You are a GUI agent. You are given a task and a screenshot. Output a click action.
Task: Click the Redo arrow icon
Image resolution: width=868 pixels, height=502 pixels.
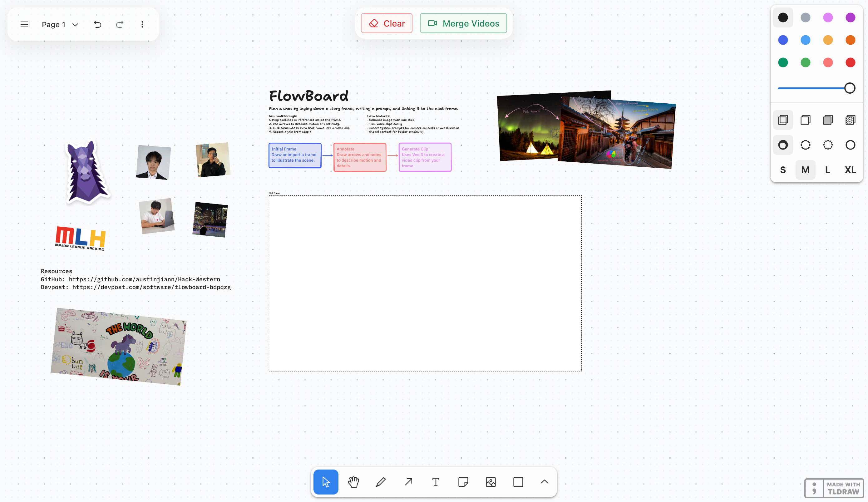(x=120, y=24)
